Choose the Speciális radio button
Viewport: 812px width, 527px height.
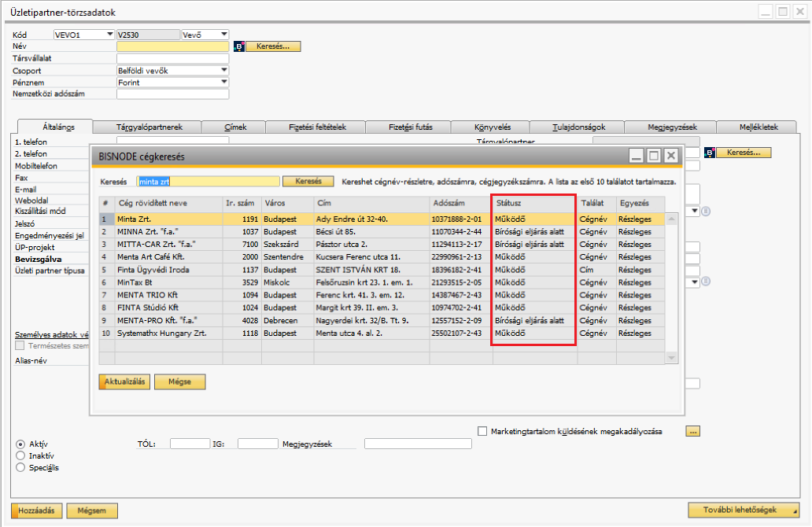point(20,467)
